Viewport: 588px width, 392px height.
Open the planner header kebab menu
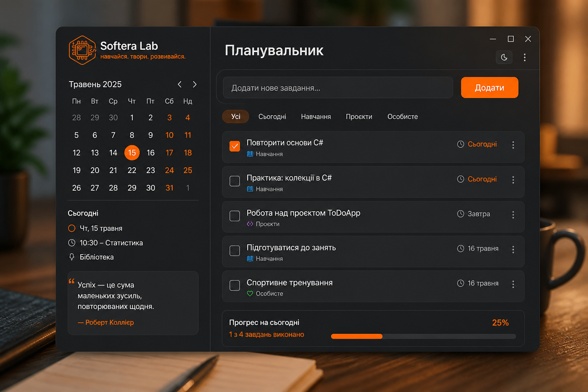coord(524,57)
